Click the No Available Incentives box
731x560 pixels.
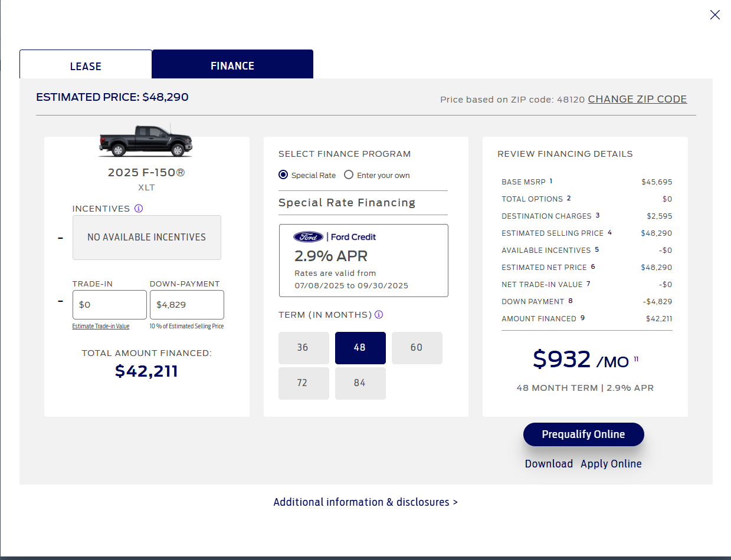point(147,238)
